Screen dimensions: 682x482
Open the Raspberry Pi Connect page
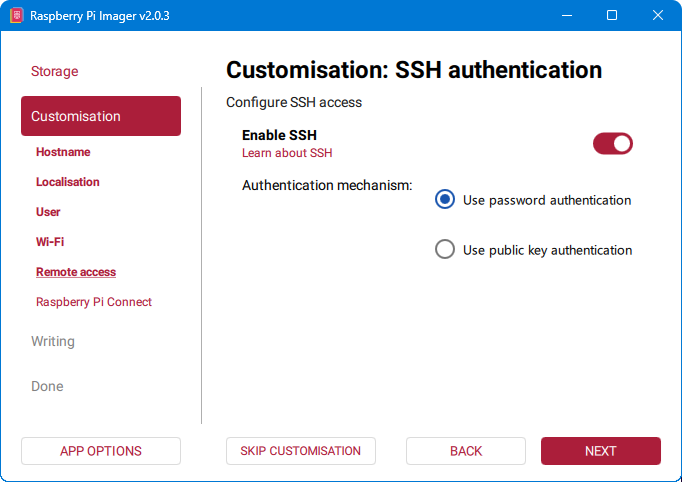click(94, 302)
